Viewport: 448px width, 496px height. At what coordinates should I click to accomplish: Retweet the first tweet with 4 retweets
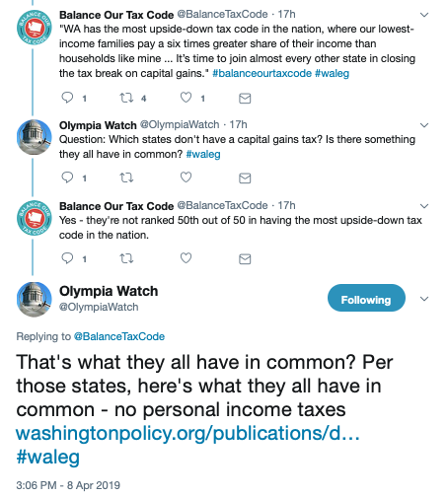126,98
